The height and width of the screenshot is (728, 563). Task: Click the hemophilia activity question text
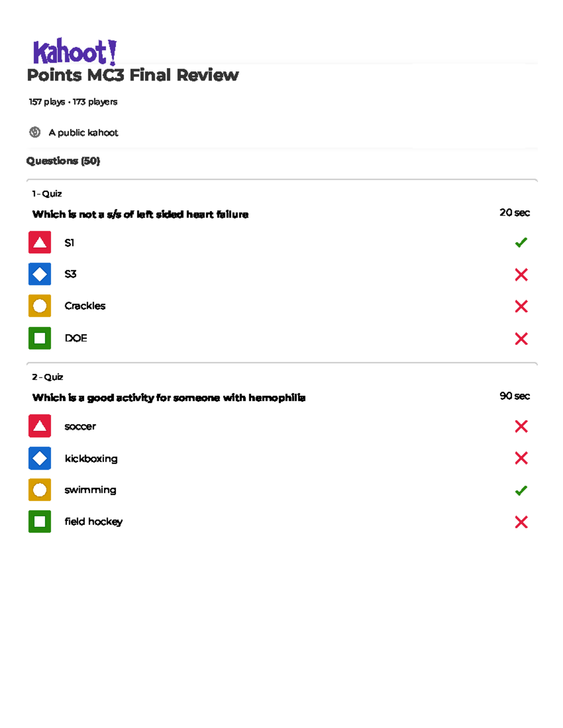pos(169,398)
